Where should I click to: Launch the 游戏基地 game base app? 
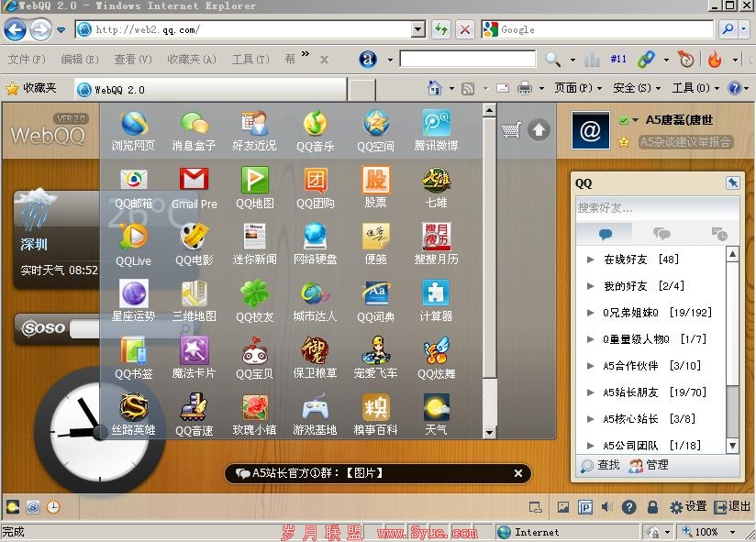coord(316,415)
